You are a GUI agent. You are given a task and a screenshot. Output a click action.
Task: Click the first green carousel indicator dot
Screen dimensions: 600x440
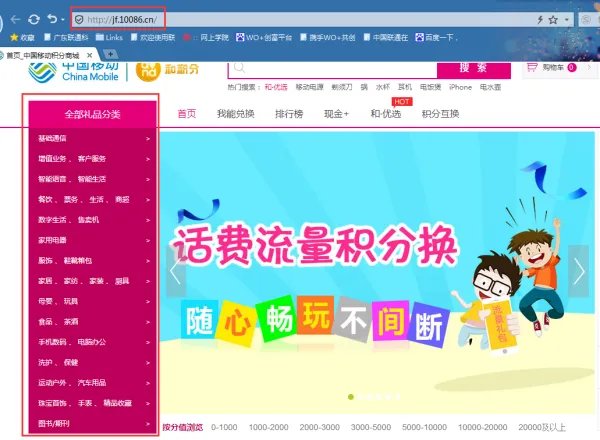click(x=351, y=397)
